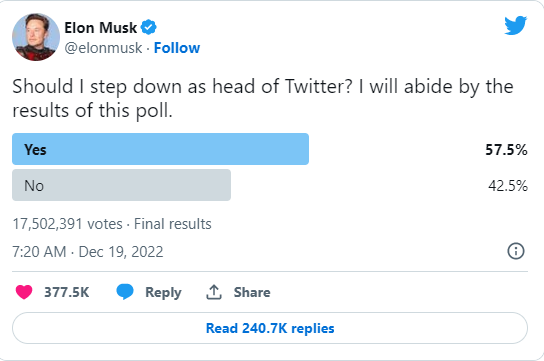Screen dimensions: 544x361
Task: Click the blue verified badge
Action: coord(148,27)
